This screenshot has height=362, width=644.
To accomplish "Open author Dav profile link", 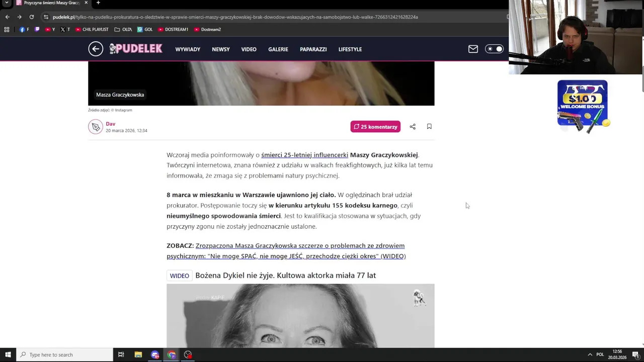I will pyautogui.click(x=110, y=124).
